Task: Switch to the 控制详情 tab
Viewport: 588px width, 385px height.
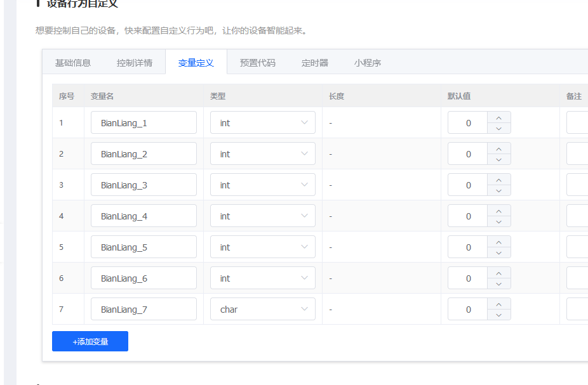Action: point(135,62)
